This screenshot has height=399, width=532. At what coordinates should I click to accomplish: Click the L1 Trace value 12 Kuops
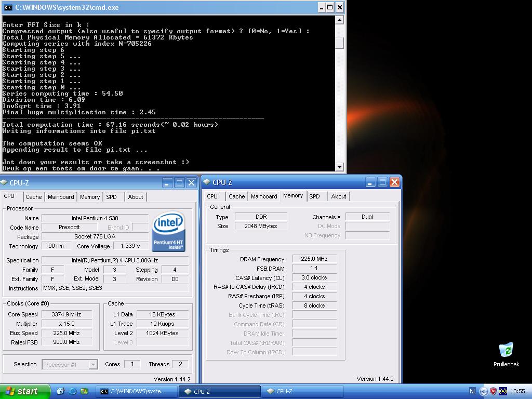click(x=162, y=324)
